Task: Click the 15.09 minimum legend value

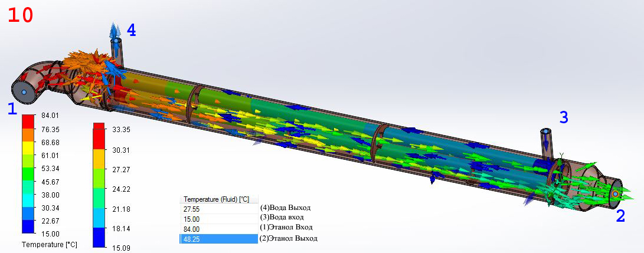Action: (122, 248)
